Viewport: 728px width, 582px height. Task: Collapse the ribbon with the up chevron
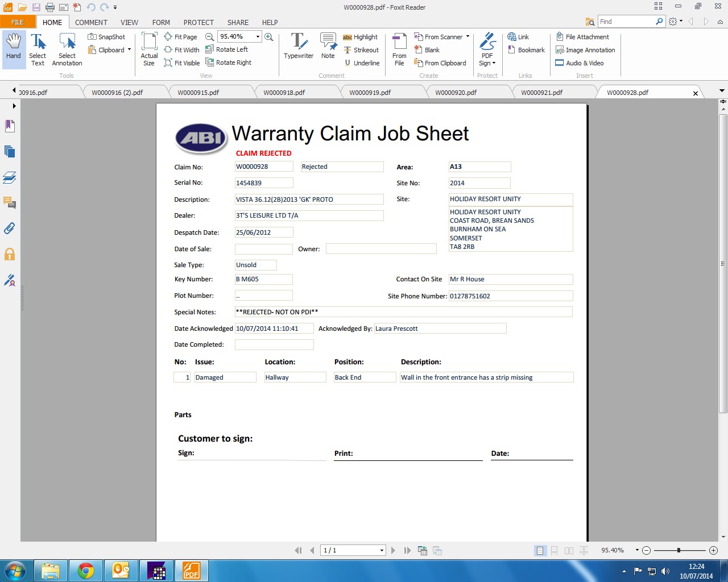tap(720, 22)
